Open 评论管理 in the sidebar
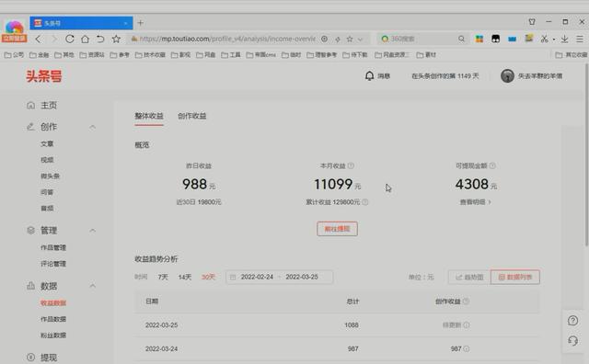 pyautogui.click(x=53, y=264)
